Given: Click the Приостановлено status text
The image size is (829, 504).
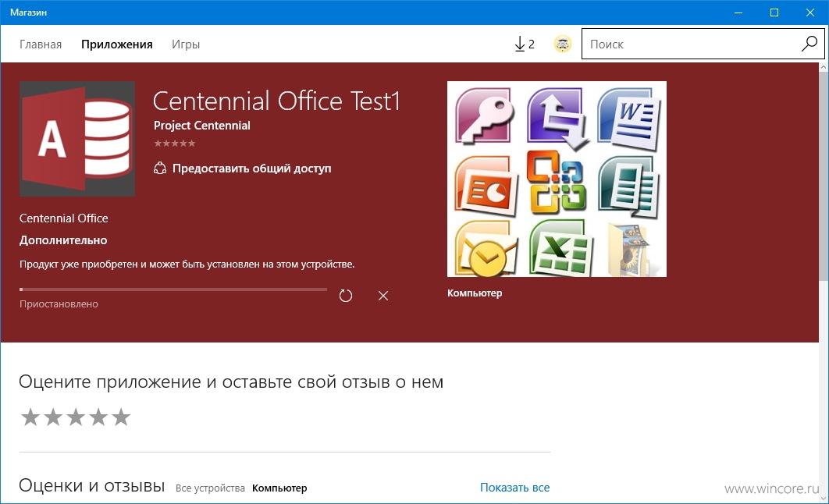Looking at the screenshot, I should [59, 304].
